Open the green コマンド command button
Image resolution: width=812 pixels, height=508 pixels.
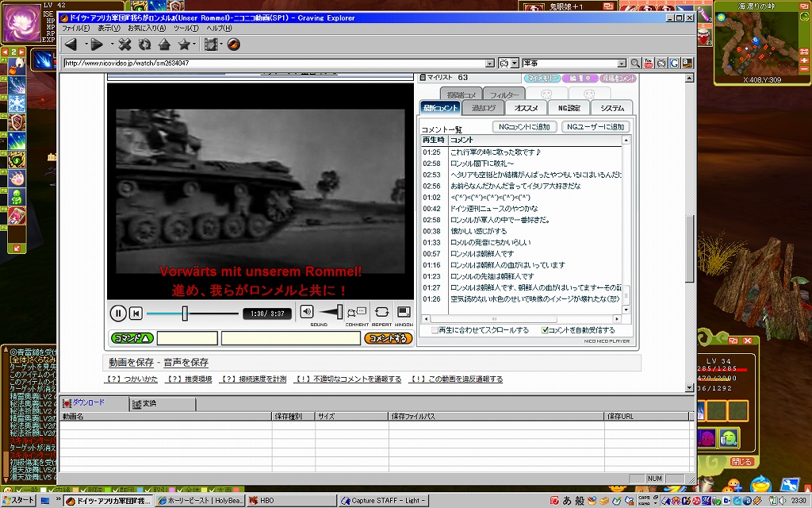[132, 338]
